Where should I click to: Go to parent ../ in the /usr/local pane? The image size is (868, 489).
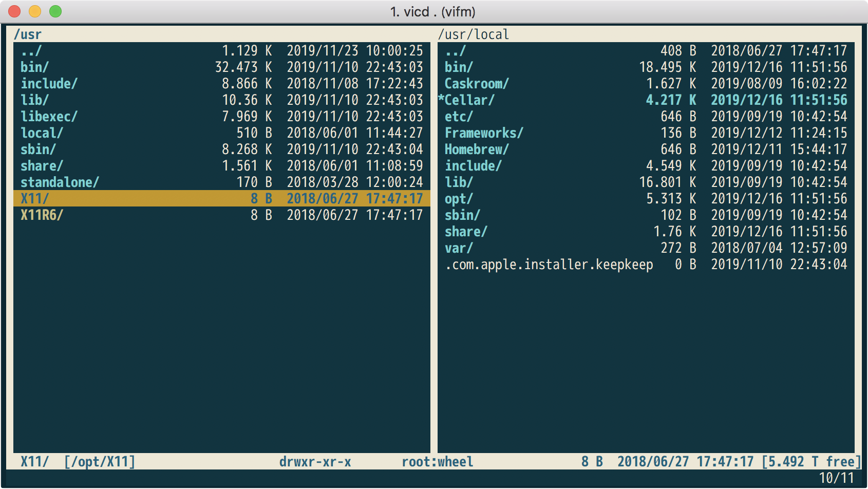(646, 51)
